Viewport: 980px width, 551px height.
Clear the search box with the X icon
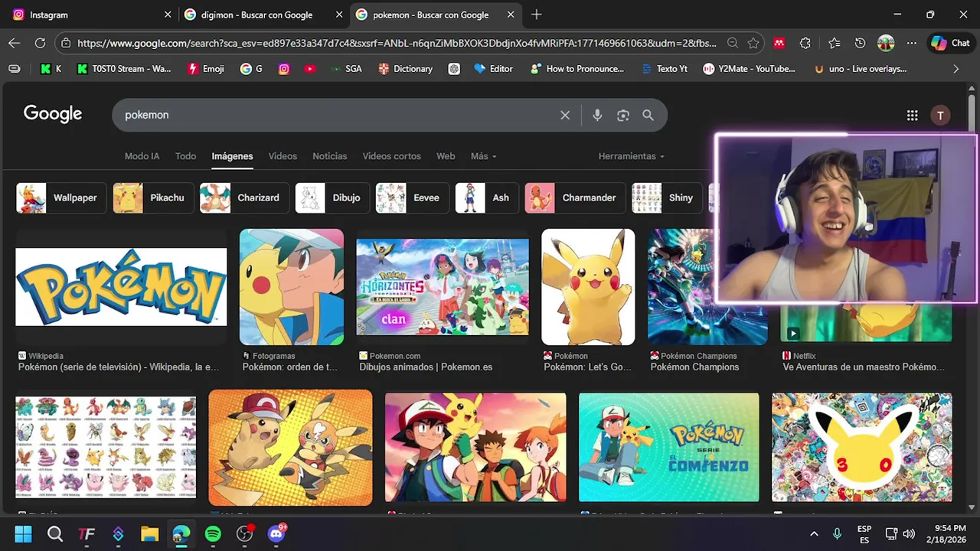point(565,115)
